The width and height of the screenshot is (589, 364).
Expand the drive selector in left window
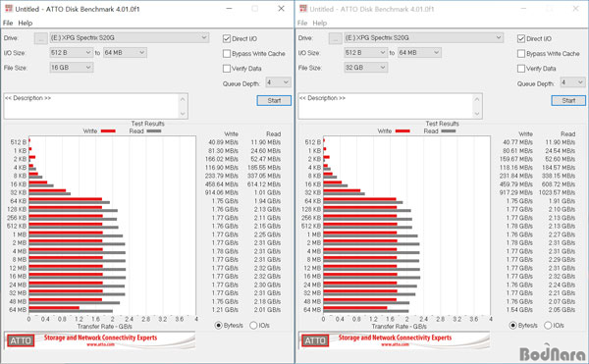[x=129, y=38]
